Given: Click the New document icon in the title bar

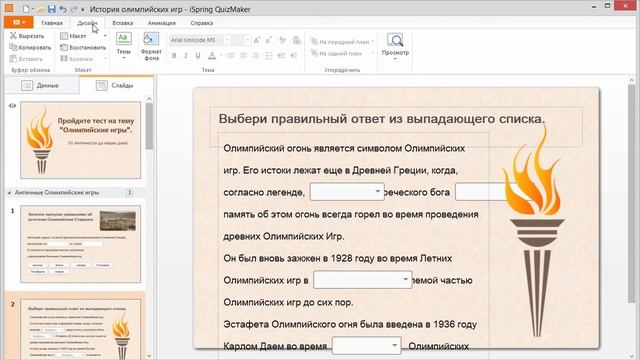Looking at the screenshot, I should pyautogui.click(x=26, y=9).
